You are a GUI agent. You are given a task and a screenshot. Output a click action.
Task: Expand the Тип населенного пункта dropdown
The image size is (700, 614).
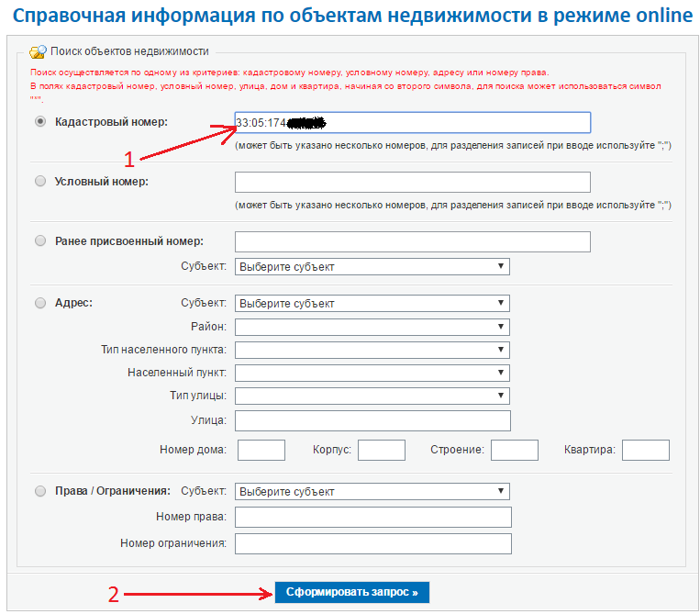tap(372, 350)
